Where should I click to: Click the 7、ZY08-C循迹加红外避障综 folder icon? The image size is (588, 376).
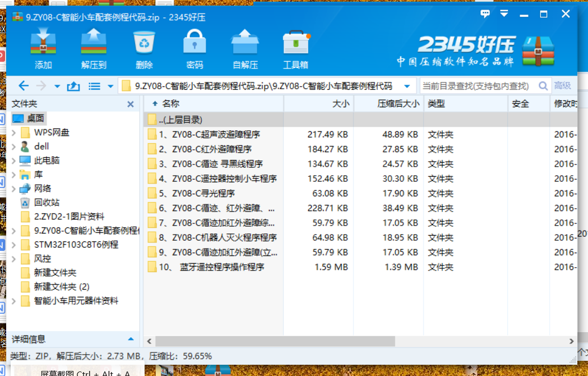pos(152,223)
